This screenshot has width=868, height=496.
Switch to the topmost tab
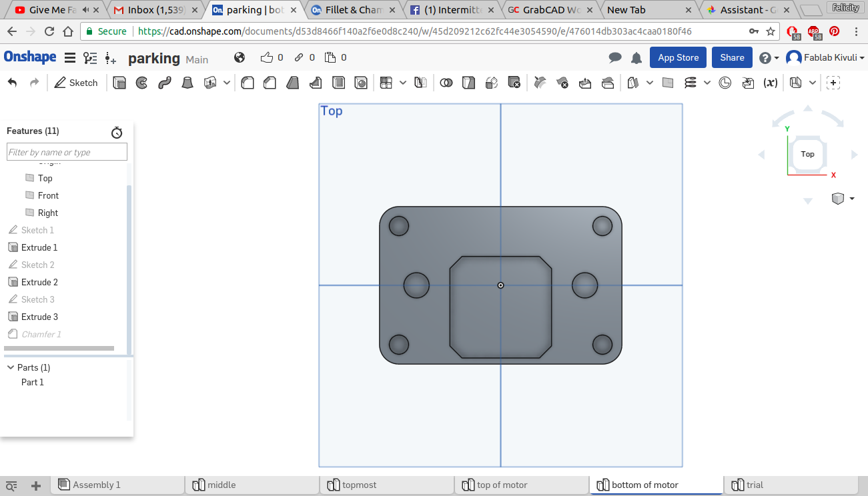point(359,485)
